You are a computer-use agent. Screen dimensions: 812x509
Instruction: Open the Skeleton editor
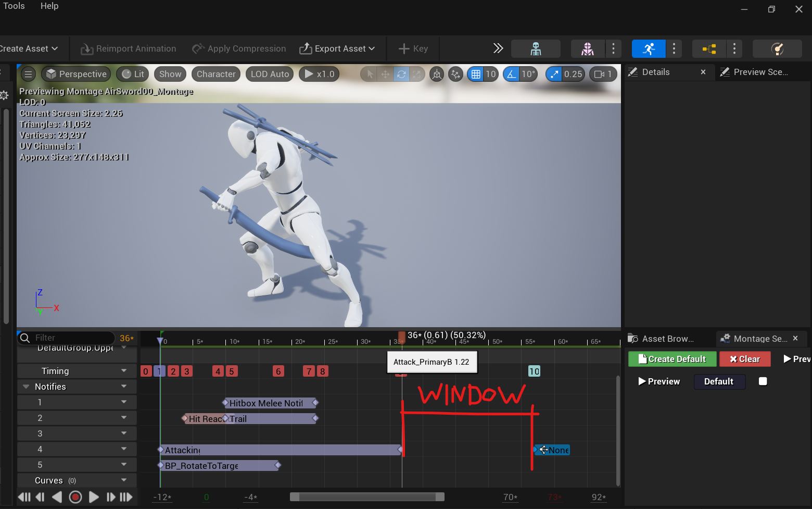(x=536, y=48)
